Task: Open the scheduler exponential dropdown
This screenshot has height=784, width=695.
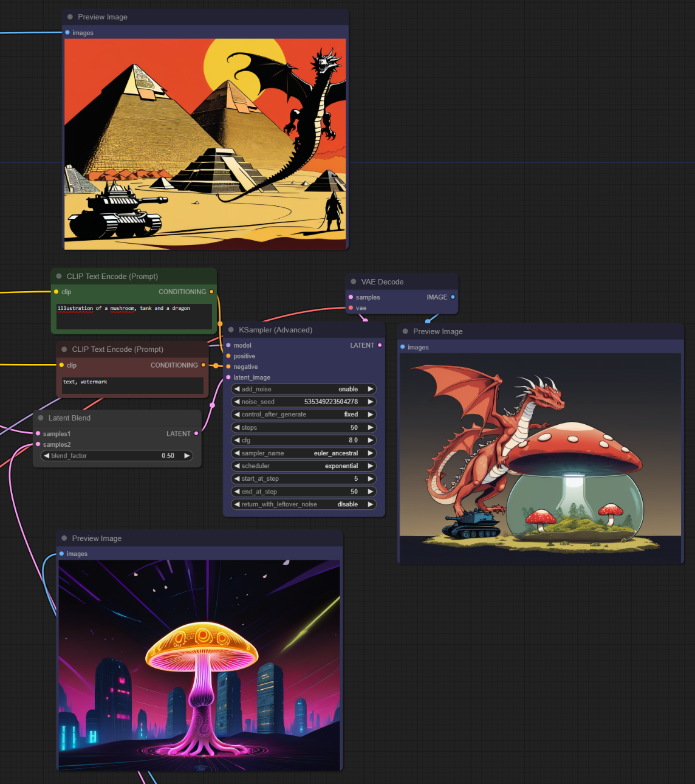Action: point(304,466)
